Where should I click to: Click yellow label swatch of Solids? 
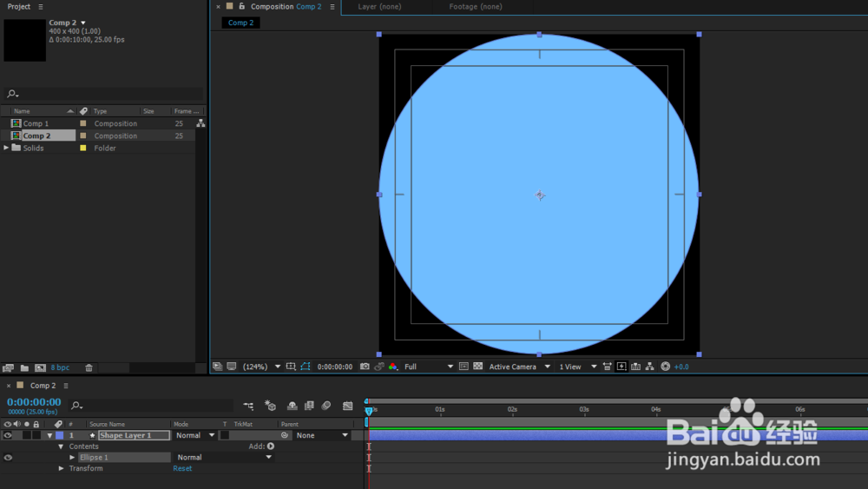pos(83,148)
